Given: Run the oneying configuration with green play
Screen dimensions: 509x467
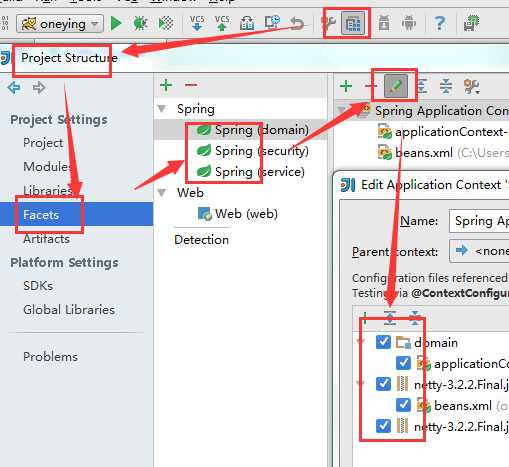Looking at the screenshot, I should [x=116, y=23].
